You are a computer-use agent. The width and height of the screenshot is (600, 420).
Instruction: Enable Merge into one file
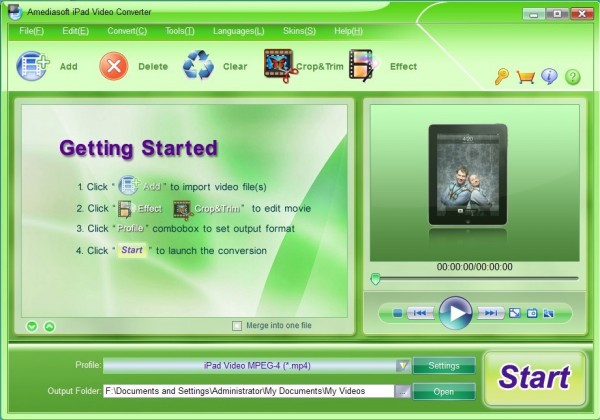click(x=237, y=326)
